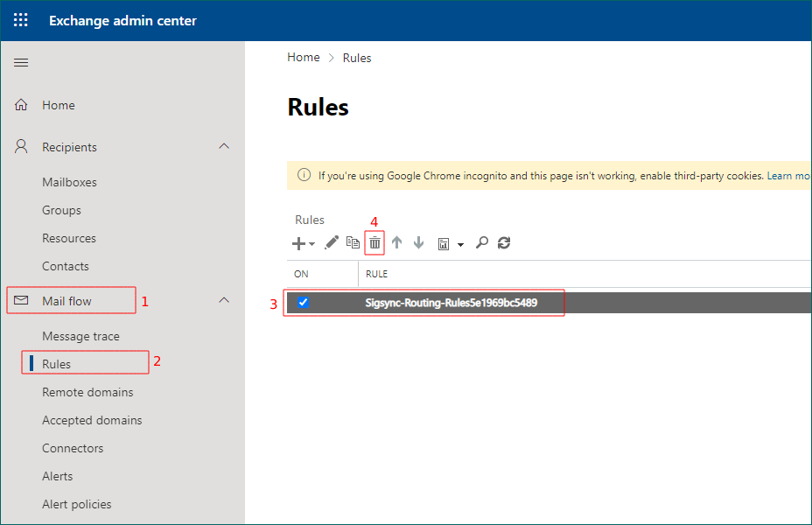The height and width of the screenshot is (525, 812).
Task: Refresh the rules list
Action: pos(504,242)
